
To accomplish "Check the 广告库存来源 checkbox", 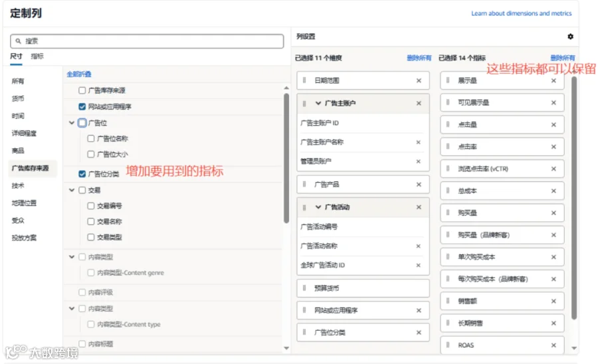I will tap(82, 90).
